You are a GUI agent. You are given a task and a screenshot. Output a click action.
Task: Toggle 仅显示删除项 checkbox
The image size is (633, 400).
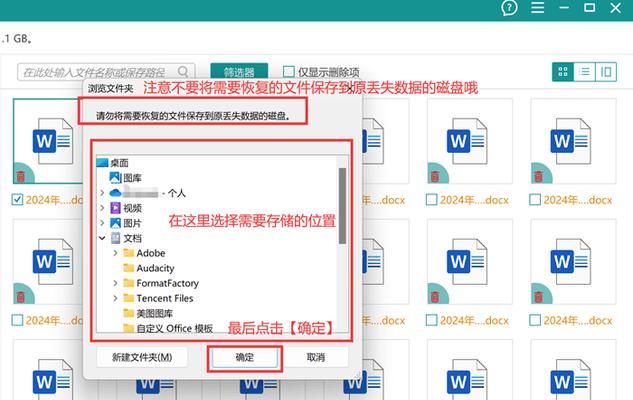click(289, 72)
